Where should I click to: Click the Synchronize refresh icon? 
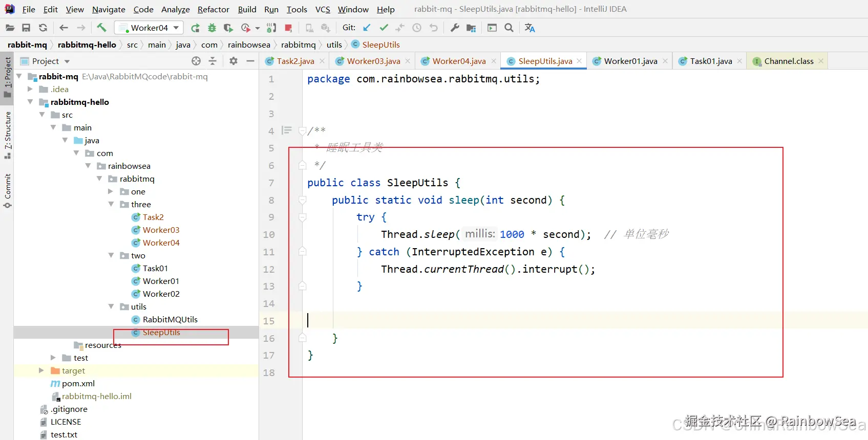click(43, 28)
